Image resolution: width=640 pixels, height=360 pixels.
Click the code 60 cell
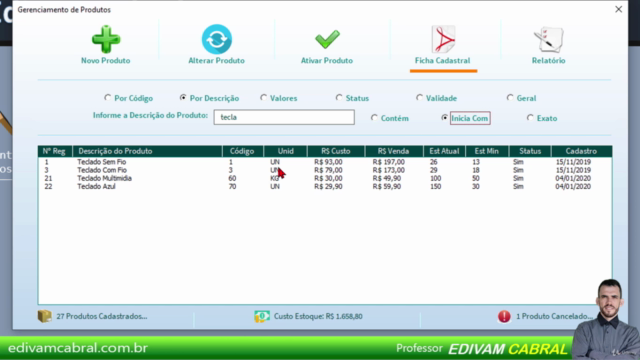click(232, 178)
